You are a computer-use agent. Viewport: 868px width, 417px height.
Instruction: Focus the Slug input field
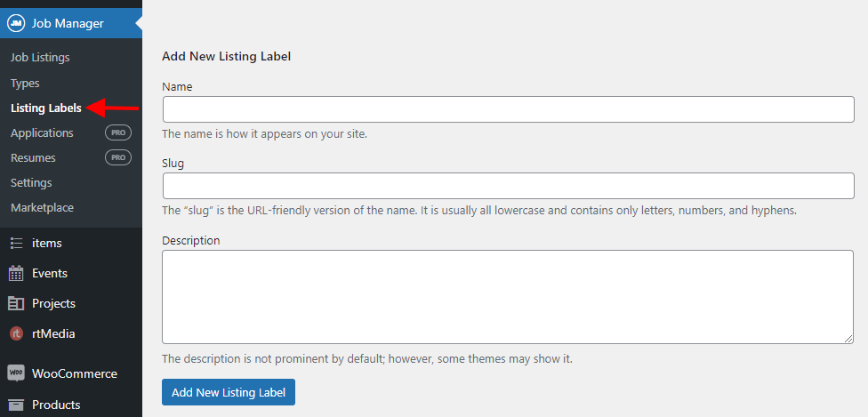(x=508, y=186)
